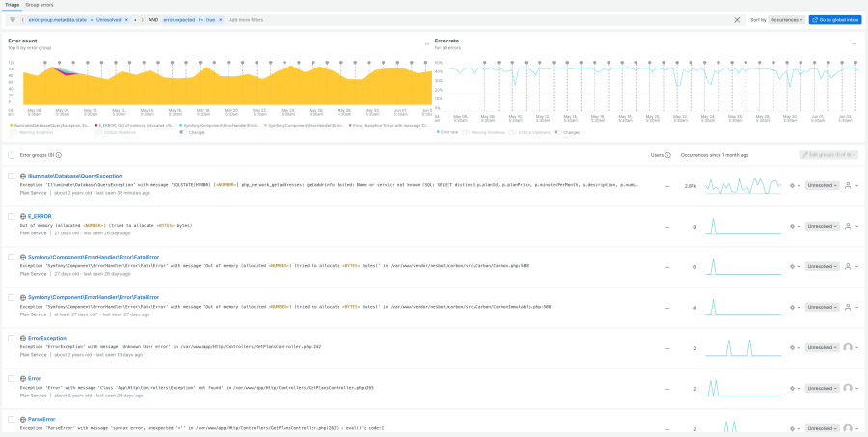Clear all filters with the X icon
Viewport: 868px width, 437px height.
point(737,19)
